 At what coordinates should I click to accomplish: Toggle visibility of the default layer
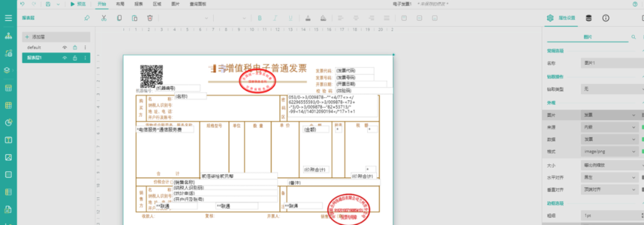64,47
